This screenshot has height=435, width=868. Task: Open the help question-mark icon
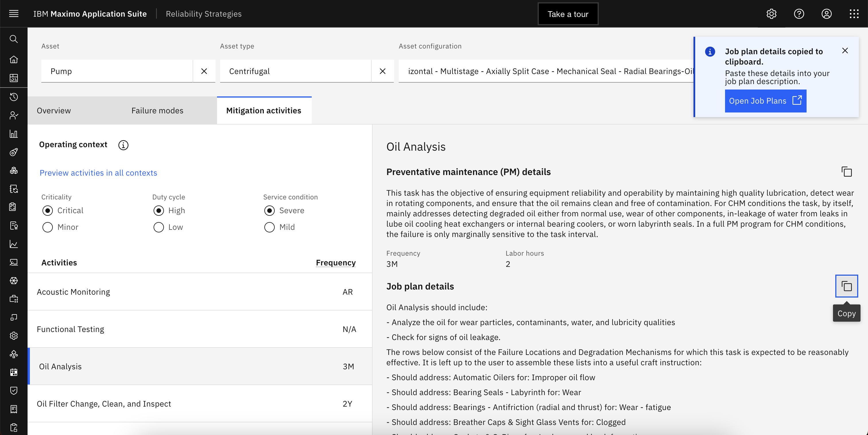click(799, 14)
